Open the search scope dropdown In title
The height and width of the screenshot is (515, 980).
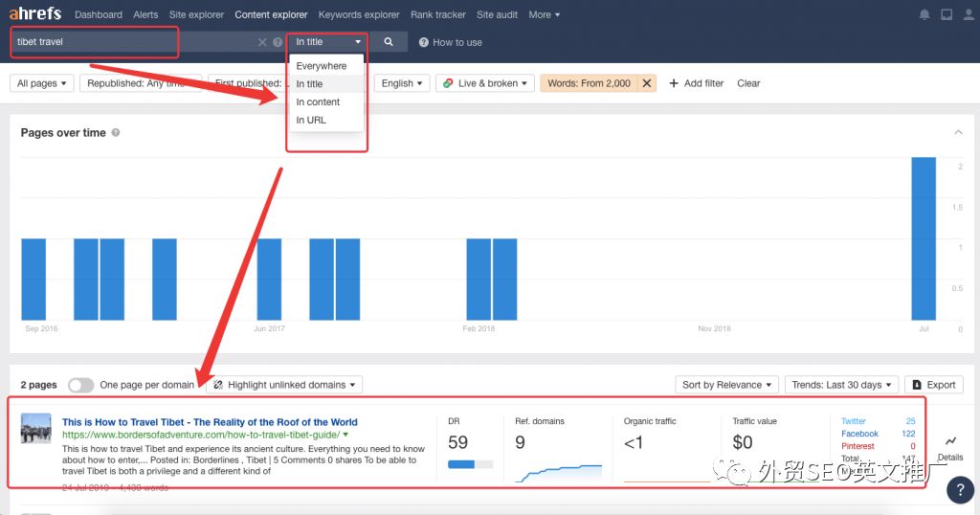click(328, 42)
